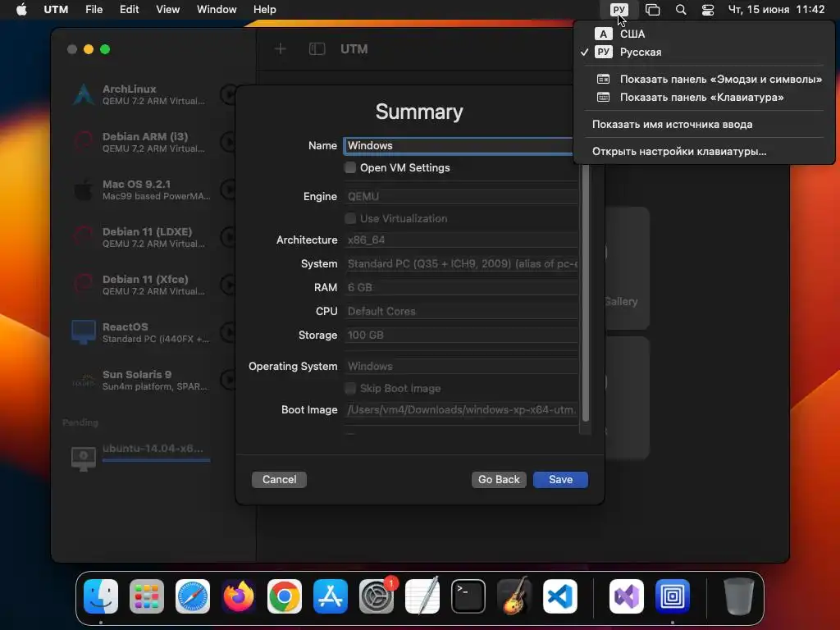Choose Показать имя источника ввода
Screen dimensions: 840x630
(x=704, y=125)
